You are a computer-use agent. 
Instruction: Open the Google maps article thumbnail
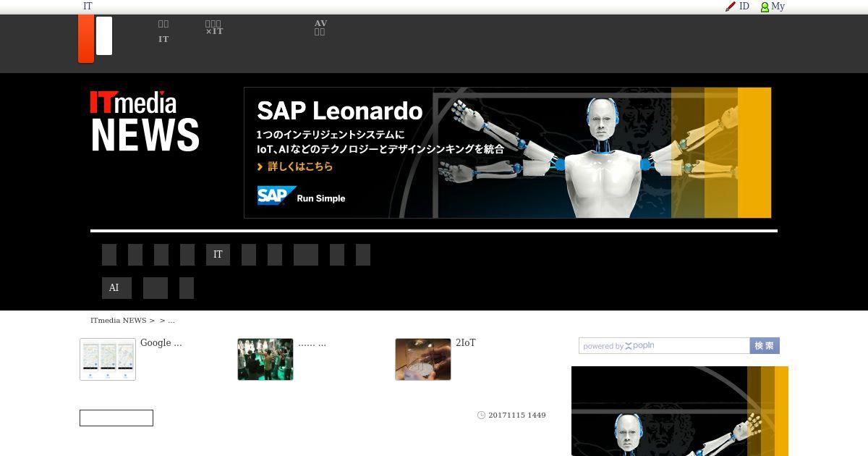click(x=108, y=359)
